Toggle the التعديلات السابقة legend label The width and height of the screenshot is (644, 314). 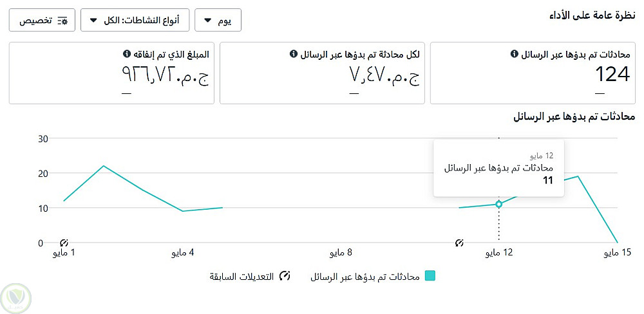click(x=241, y=277)
